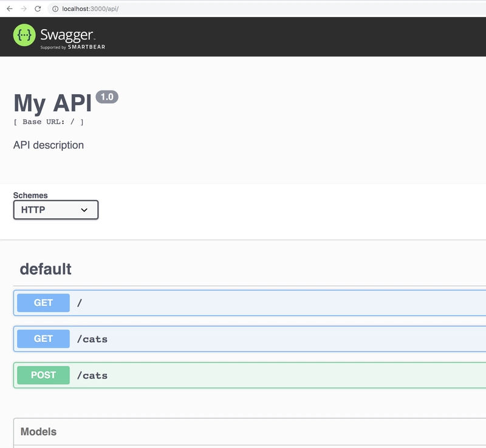Expand the Models section
Image resolution: width=486 pixels, height=448 pixels.
pos(38,432)
